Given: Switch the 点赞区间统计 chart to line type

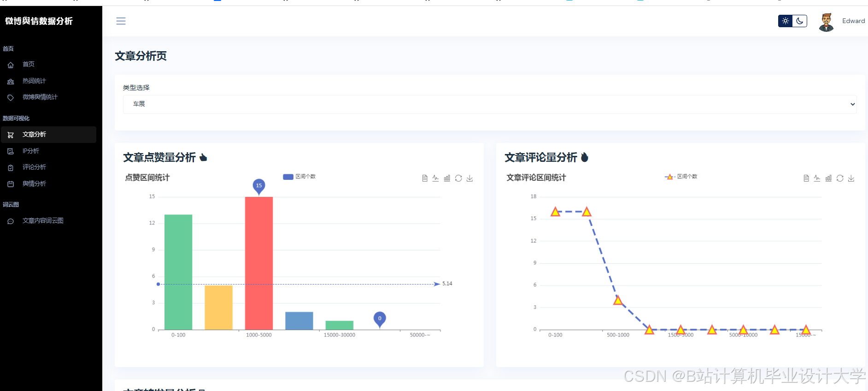Looking at the screenshot, I should click(435, 178).
